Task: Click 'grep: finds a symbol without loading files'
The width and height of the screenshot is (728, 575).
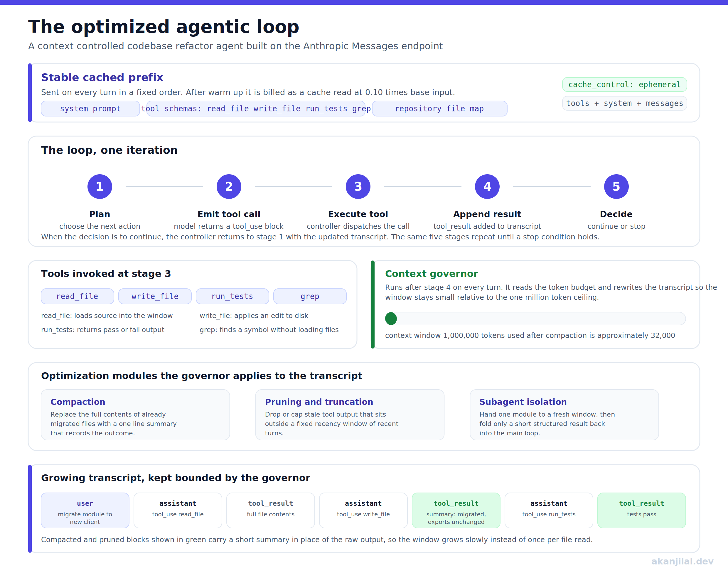Action: [x=269, y=329]
